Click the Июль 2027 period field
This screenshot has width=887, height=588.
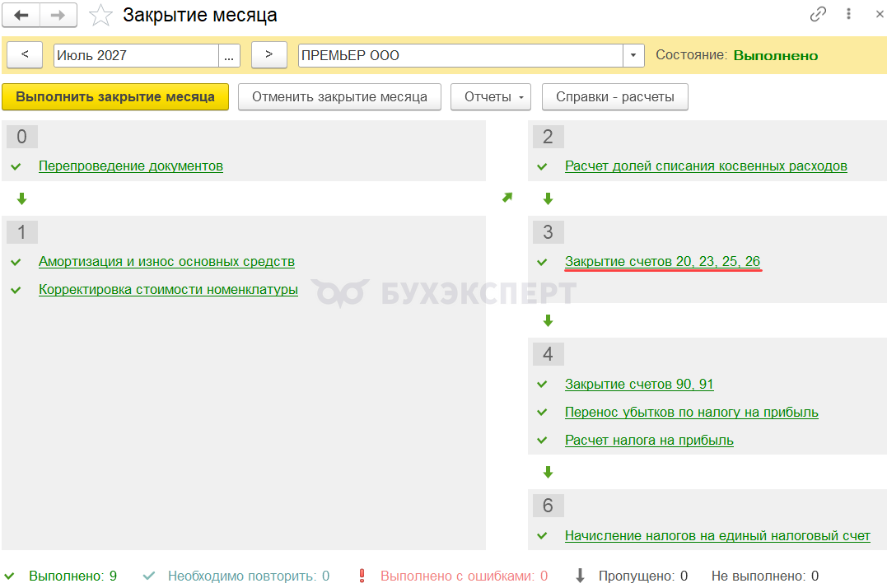(137, 56)
